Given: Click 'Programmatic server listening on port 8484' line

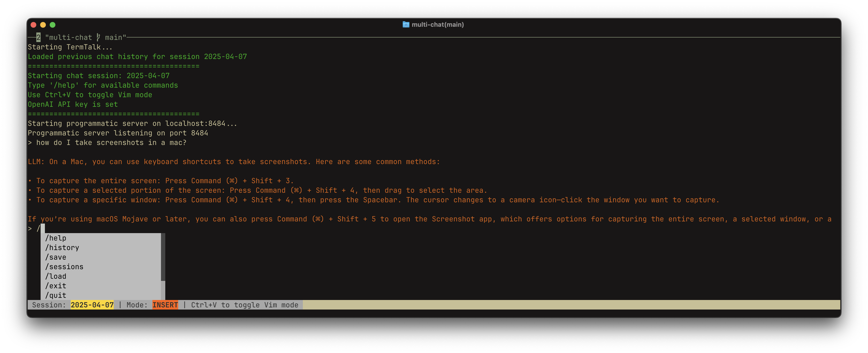Looking at the screenshot, I should (x=118, y=133).
